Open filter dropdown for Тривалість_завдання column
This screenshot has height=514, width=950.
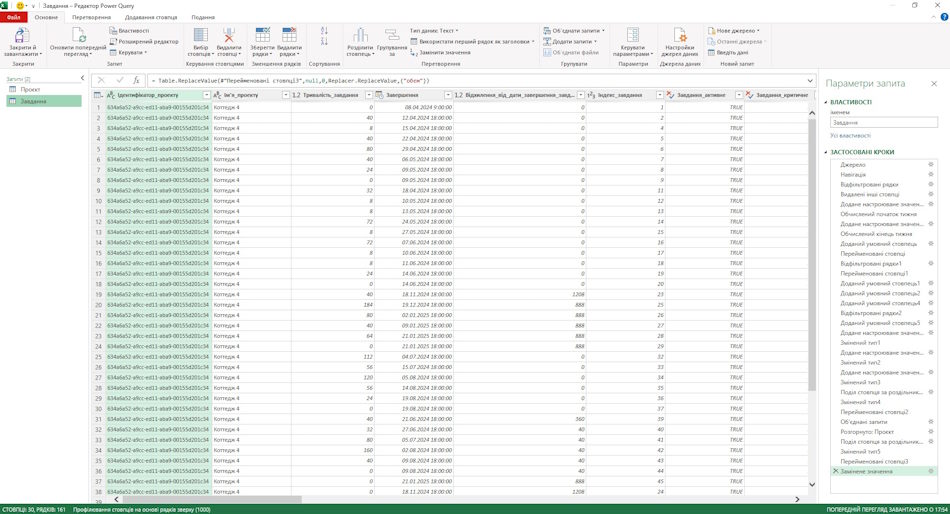point(368,95)
